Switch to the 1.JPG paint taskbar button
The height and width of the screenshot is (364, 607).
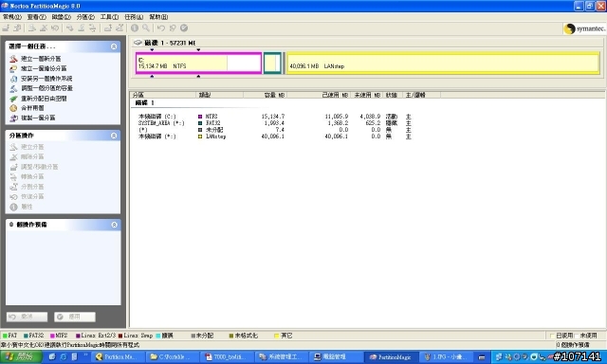point(446,357)
